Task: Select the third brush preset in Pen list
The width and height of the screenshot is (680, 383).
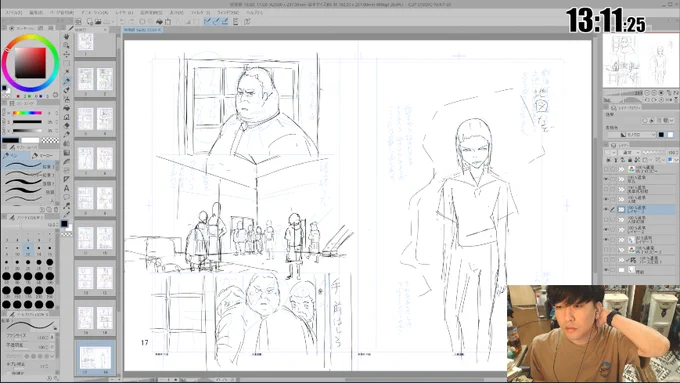Action: (x=29, y=183)
